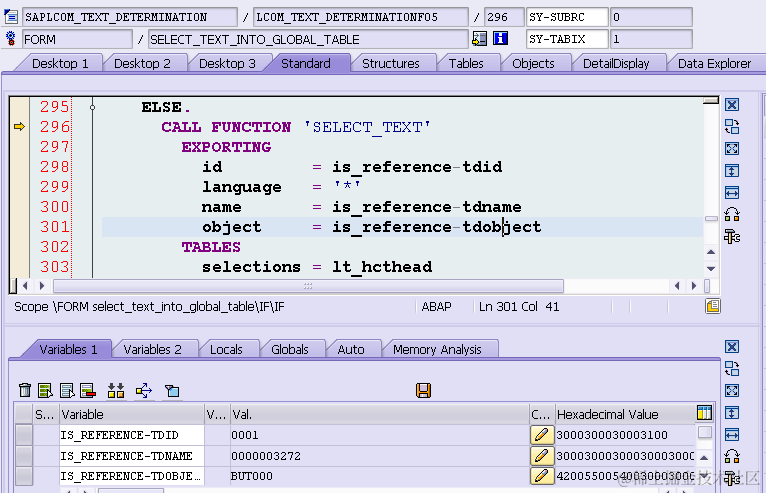Click the code editor's right scroll arrow beside the left one

pos(42,286)
